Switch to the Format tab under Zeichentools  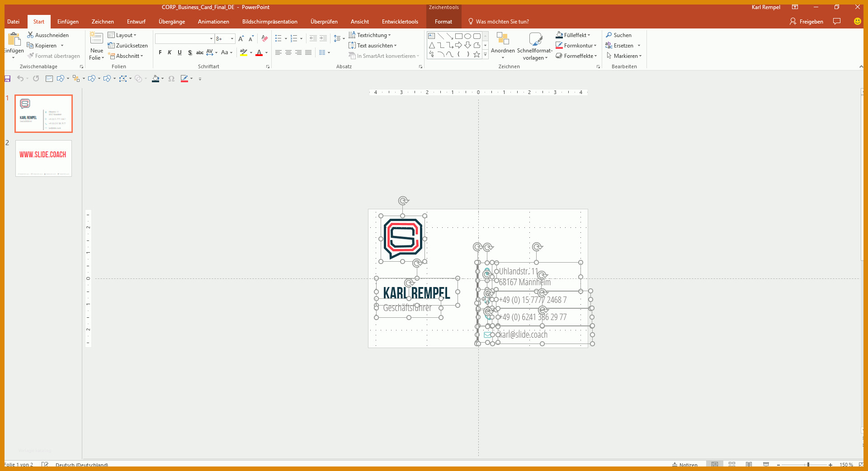point(443,22)
